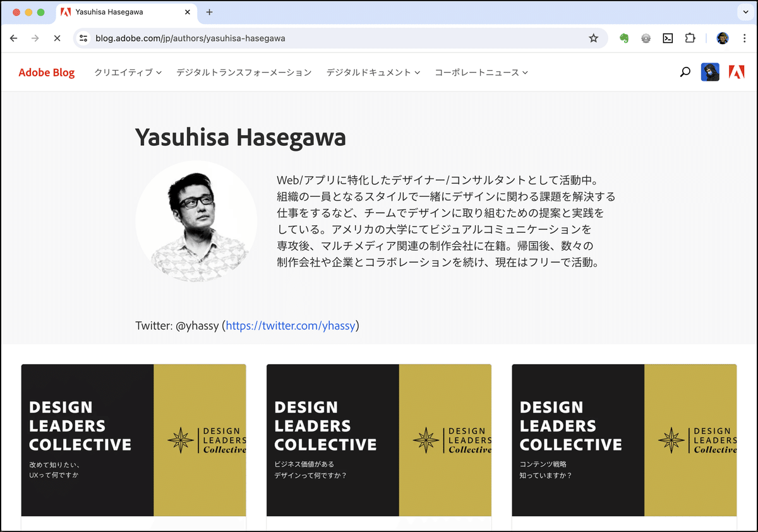Click the gear extension icon in the toolbar
Screen dimensions: 758x532
tap(646, 38)
